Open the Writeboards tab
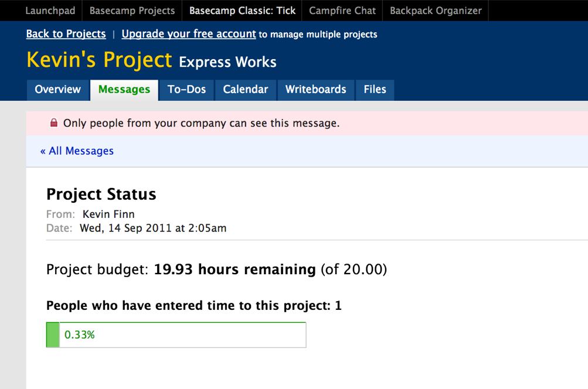 coord(315,90)
